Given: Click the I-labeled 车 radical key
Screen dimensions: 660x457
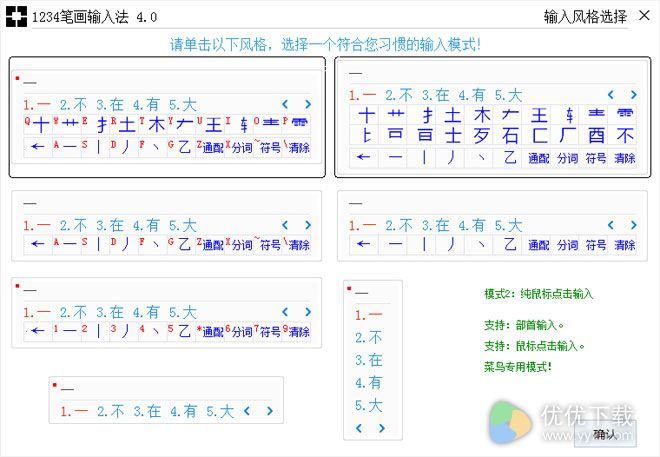Looking at the screenshot, I should pyautogui.click(x=239, y=125).
